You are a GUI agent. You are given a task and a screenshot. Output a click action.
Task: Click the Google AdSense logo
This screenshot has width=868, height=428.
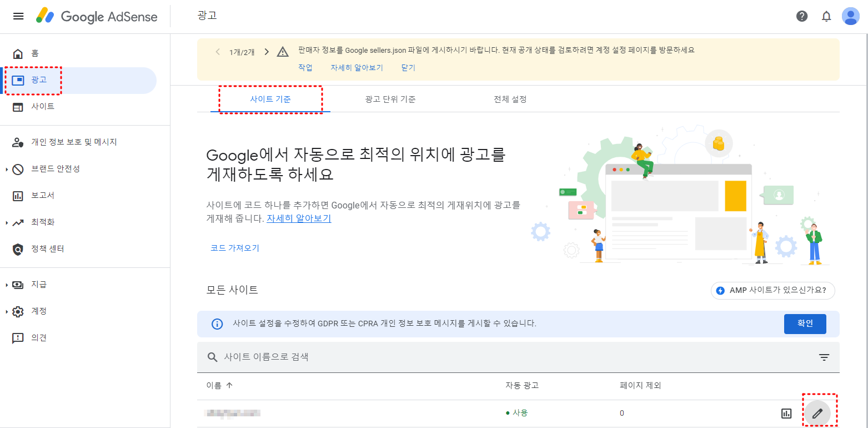click(x=97, y=16)
